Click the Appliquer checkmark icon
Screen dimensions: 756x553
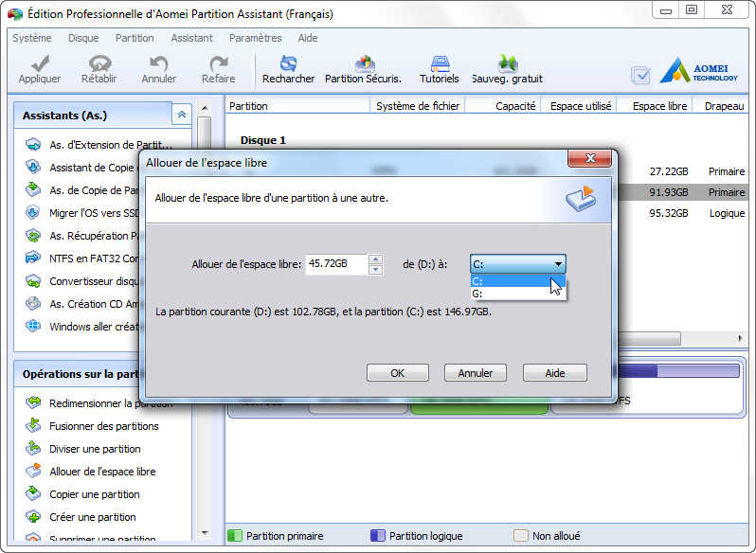(40, 63)
